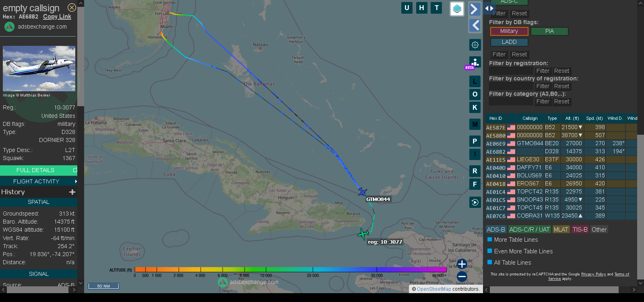644x302 pixels.
Task: Click the T map toggle button
Action: pos(436,8)
